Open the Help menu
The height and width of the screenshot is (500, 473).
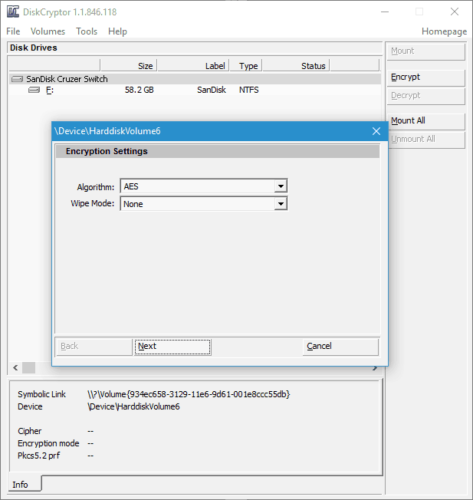tap(117, 31)
